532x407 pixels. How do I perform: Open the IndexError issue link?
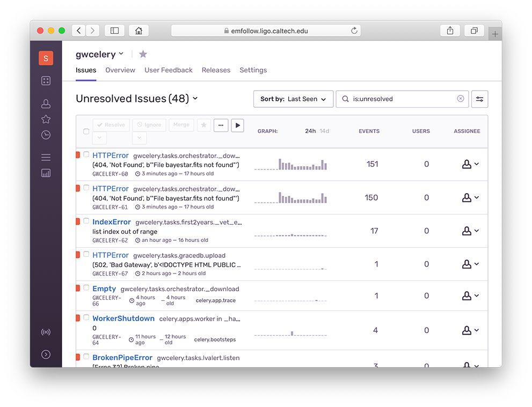click(x=112, y=222)
